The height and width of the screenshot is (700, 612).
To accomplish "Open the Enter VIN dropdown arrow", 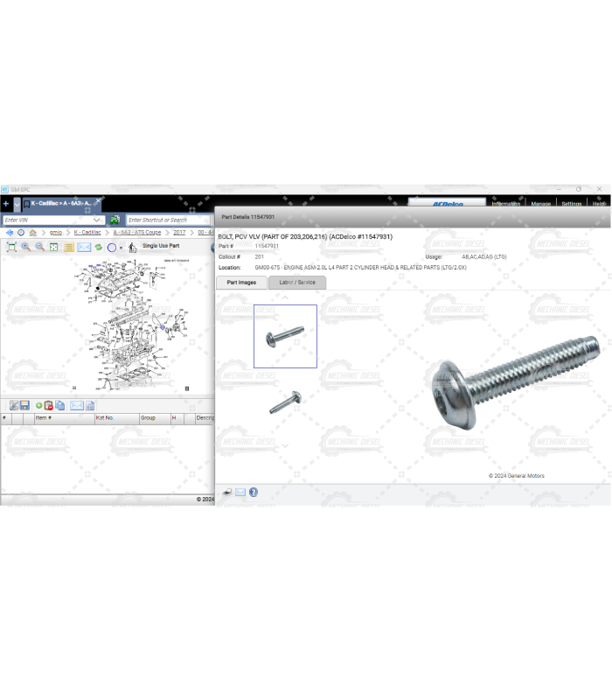I will tap(98, 220).
